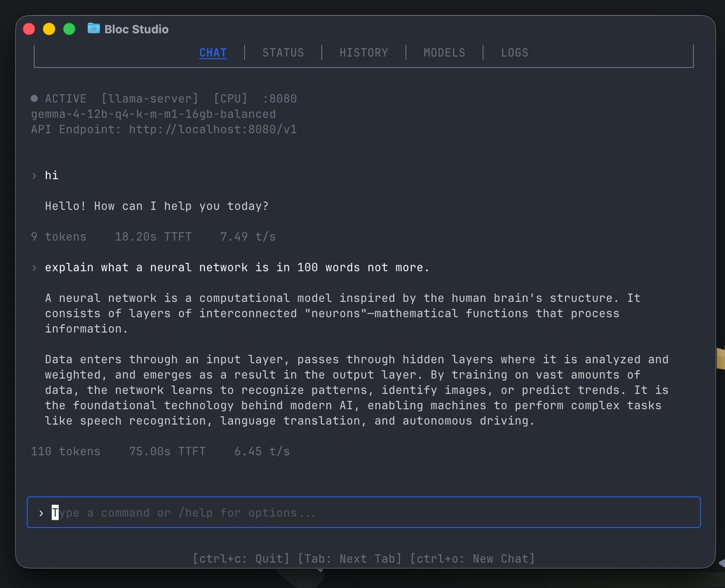This screenshot has width=725, height=588.
Task: Click the 'ACTIVE' status text
Action: pyautogui.click(x=66, y=98)
